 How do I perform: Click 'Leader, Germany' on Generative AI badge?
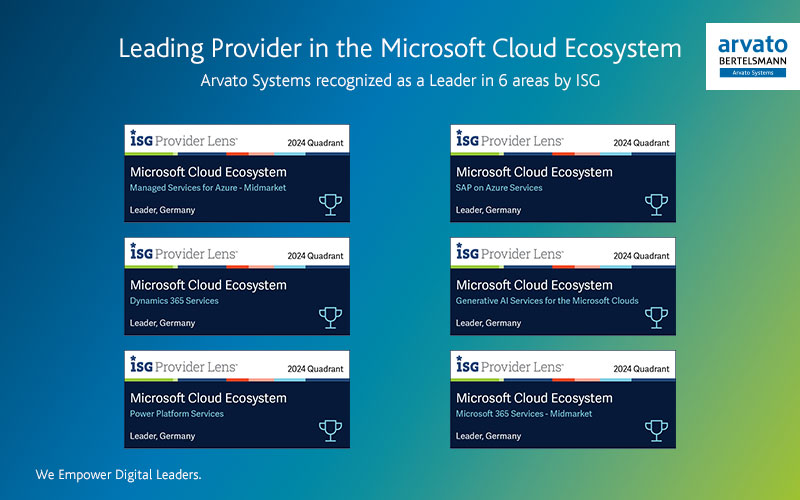(488, 323)
